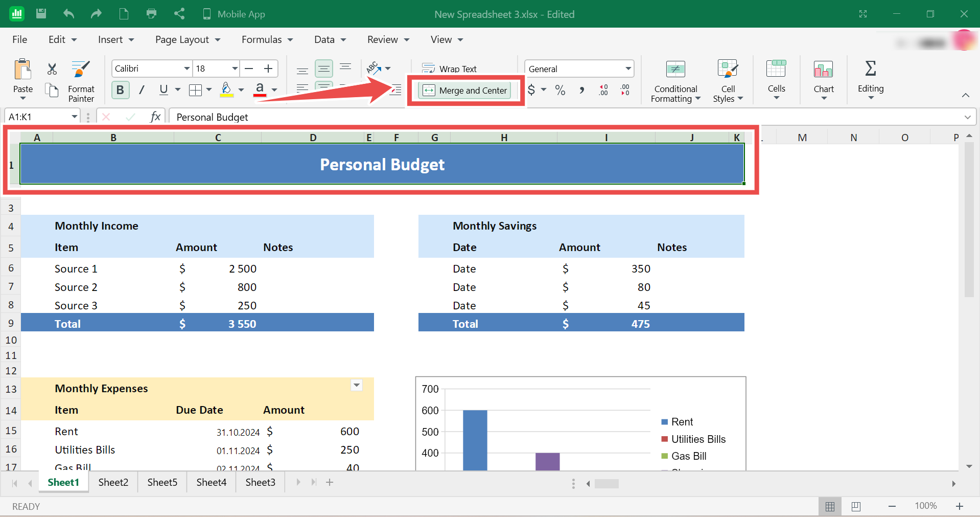980x517 pixels.
Task: Open the Cells options
Action: pos(776,79)
